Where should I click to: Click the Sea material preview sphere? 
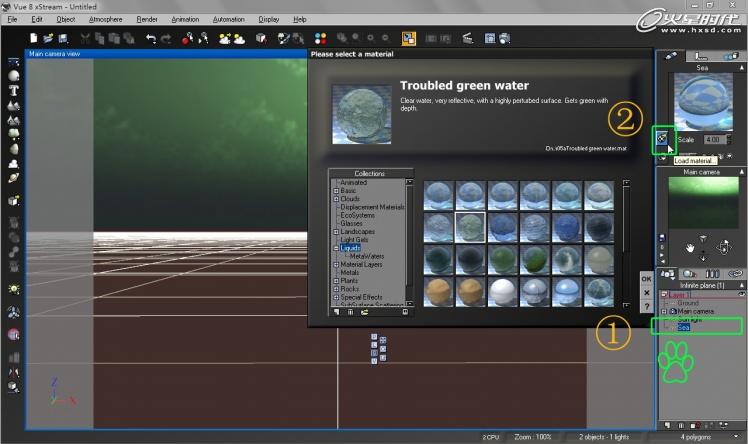(x=703, y=102)
